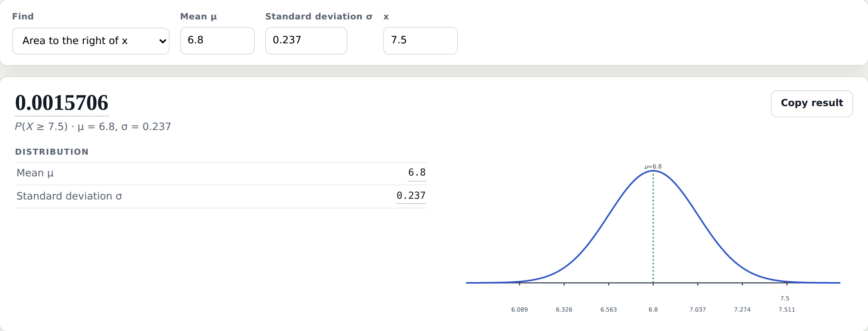Click the μ=6.8 label above the curve
868x331 pixels.
pos(653,167)
